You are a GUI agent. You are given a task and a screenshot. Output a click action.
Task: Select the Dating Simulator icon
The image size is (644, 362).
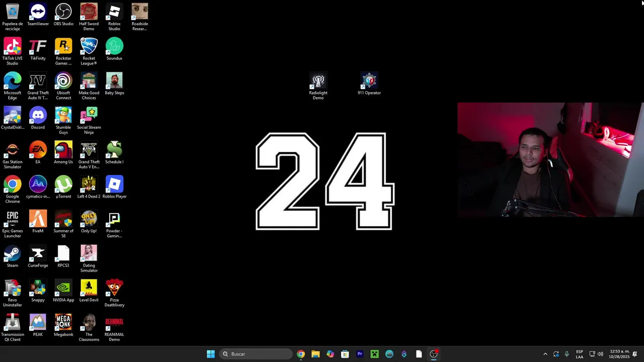[x=89, y=259]
